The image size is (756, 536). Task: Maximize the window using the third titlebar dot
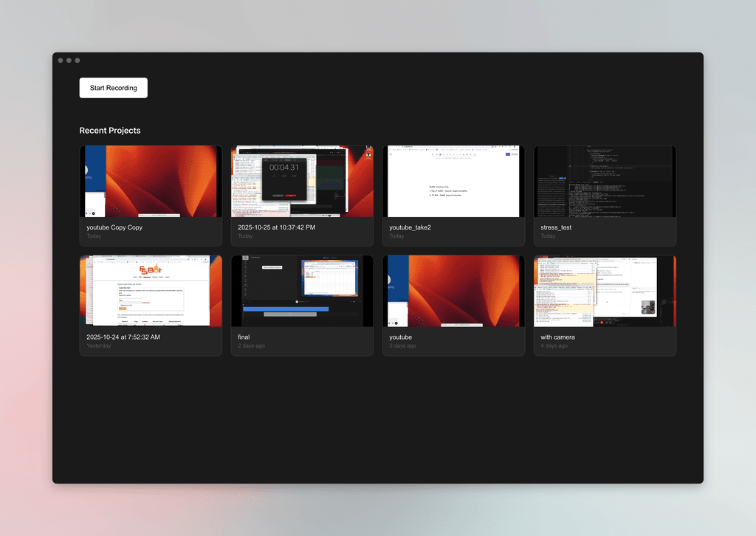coord(78,61)
